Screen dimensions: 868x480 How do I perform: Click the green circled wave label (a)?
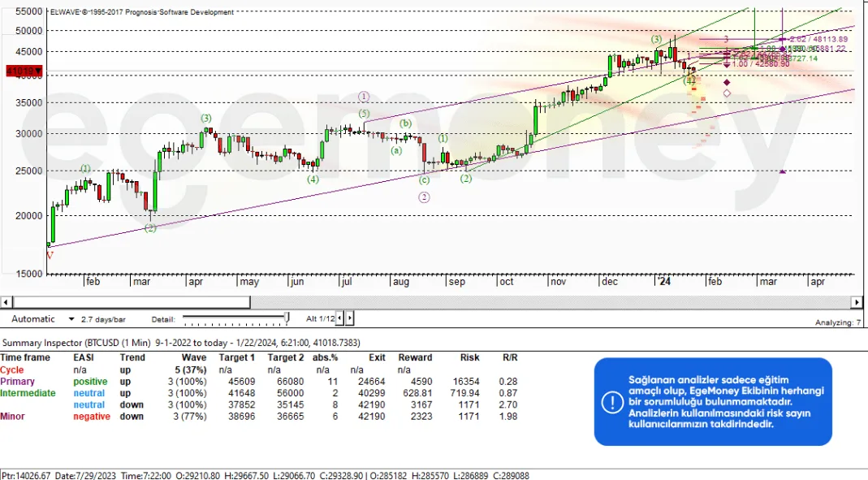point(395,150)
